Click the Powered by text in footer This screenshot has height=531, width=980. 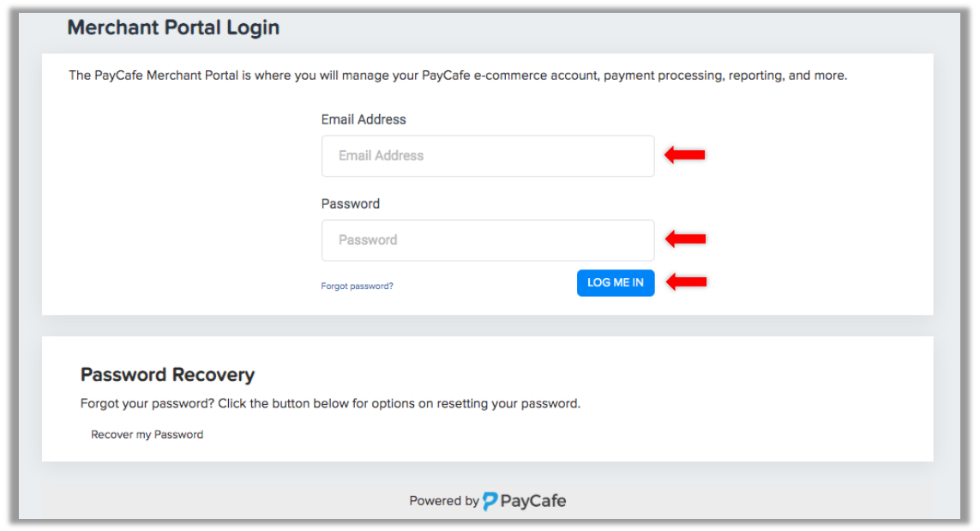click(x=444, y=501)
